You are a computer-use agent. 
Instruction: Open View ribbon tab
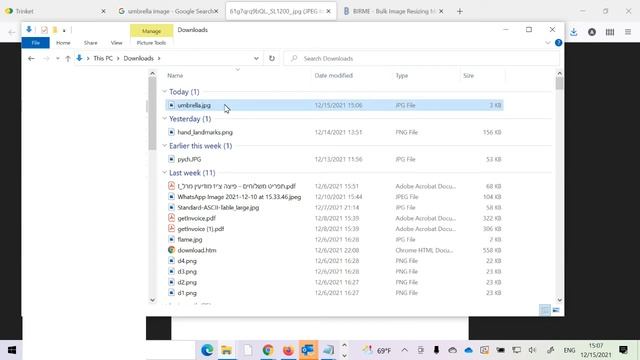coord(116,43)
